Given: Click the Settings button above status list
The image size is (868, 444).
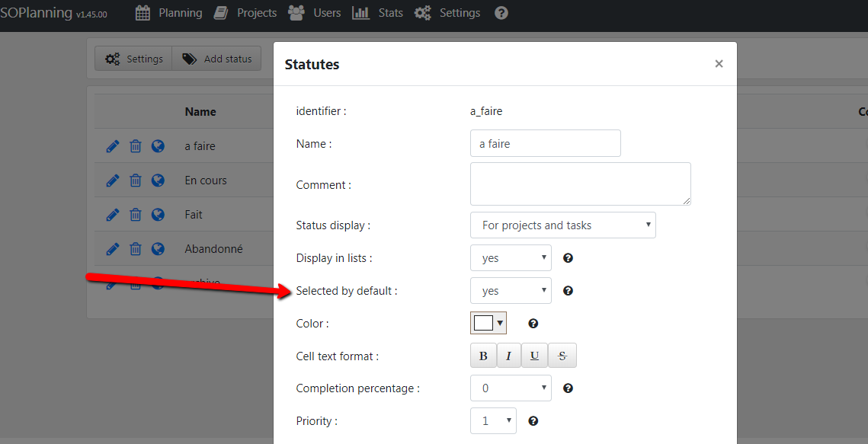Looking at the screenshot, I should click(x=134, y=59).
